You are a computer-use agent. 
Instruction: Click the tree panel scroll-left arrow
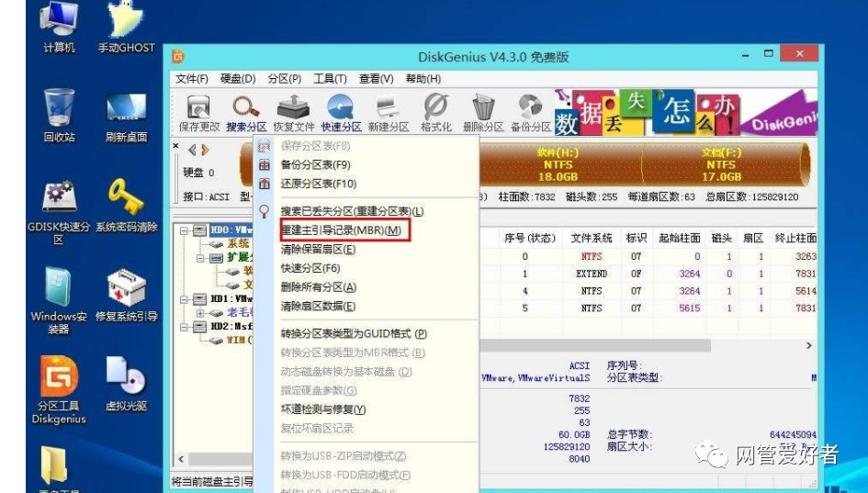180,459
